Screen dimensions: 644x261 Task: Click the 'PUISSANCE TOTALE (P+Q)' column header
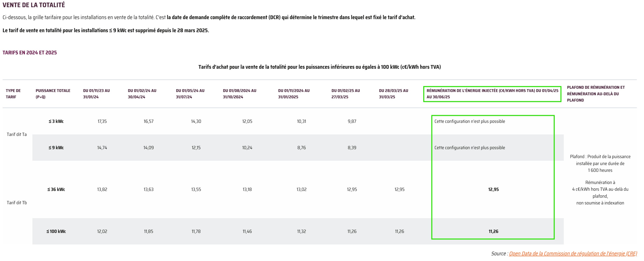[53, 94]
